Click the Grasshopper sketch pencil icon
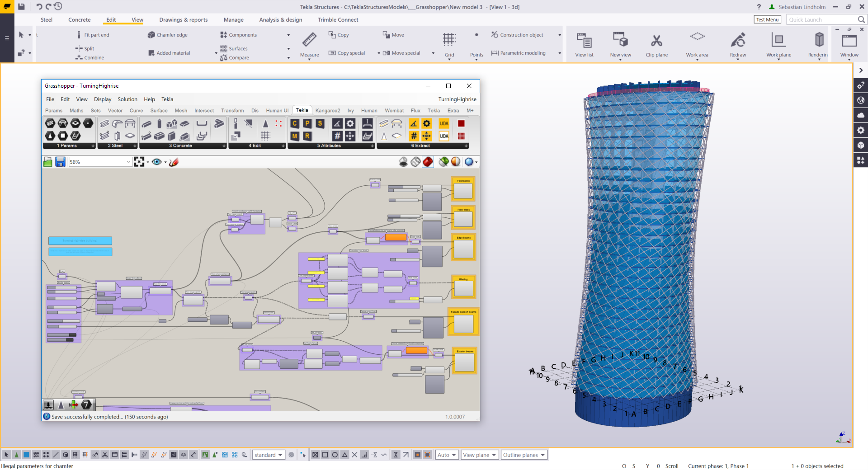The width and height of the screenshot is (868, 470). click(x=174, y=162)
